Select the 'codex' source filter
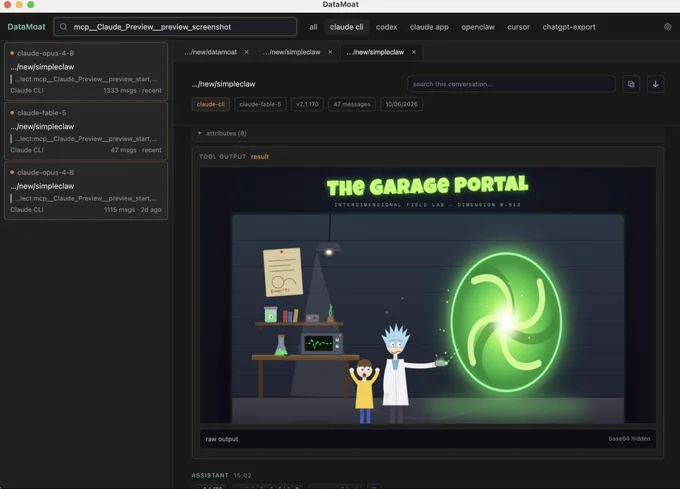 click(x=386, y=27)
